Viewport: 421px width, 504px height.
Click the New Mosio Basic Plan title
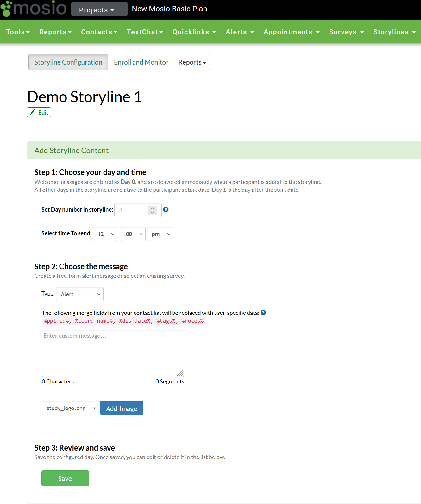(169, 9)
